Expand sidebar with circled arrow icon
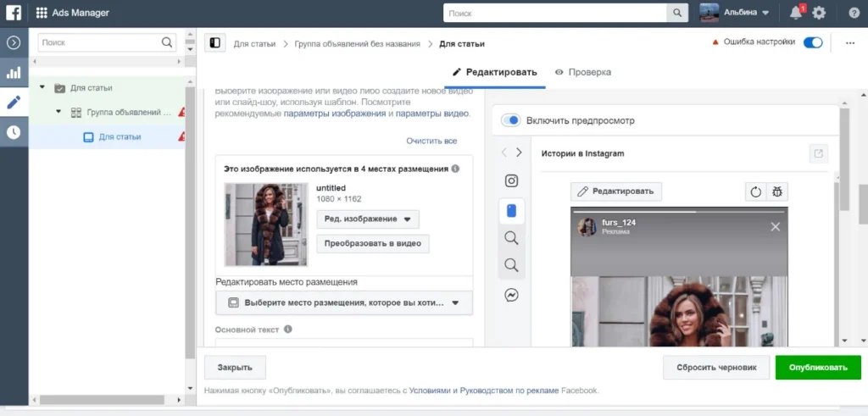Viewport: 868px width, 416px height. pos(14,42)
